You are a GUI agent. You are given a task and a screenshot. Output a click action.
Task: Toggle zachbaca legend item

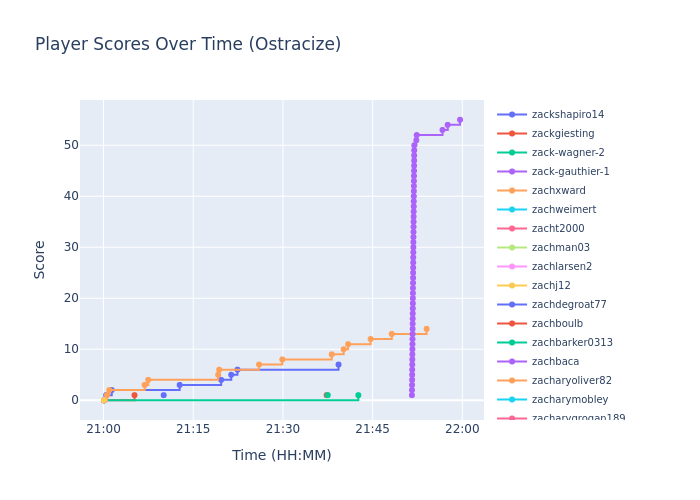point(555,362)
